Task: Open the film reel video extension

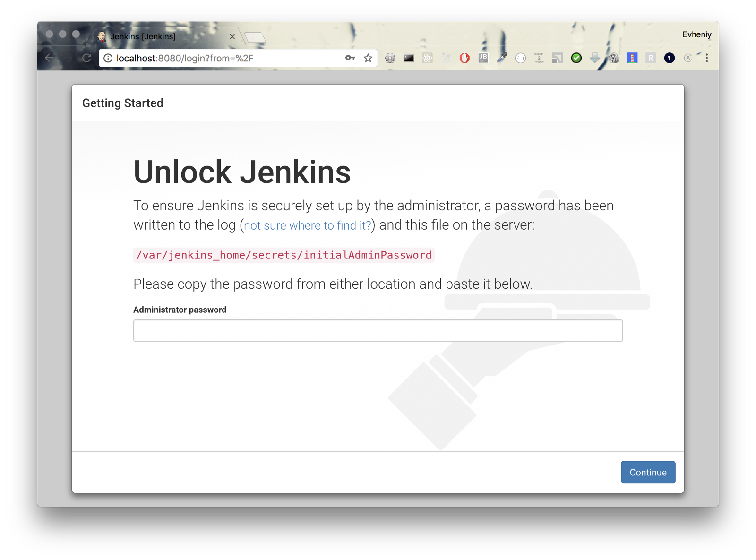Action: click(613, 58)
